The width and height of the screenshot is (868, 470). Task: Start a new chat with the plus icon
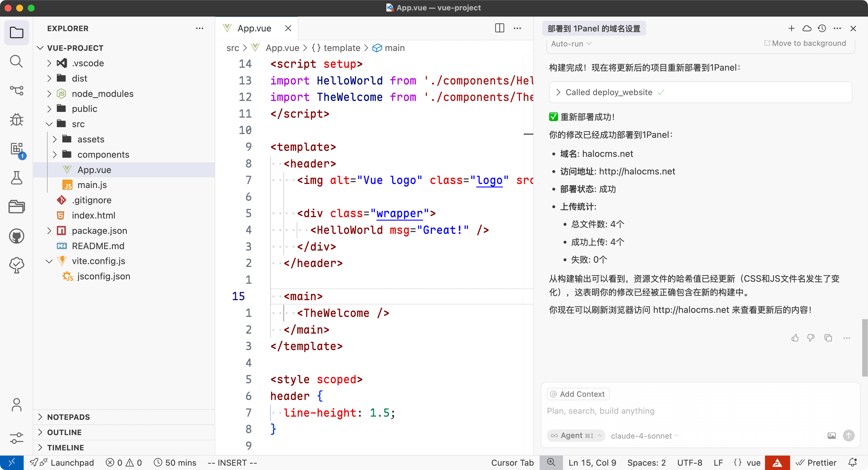click(791, 28)
